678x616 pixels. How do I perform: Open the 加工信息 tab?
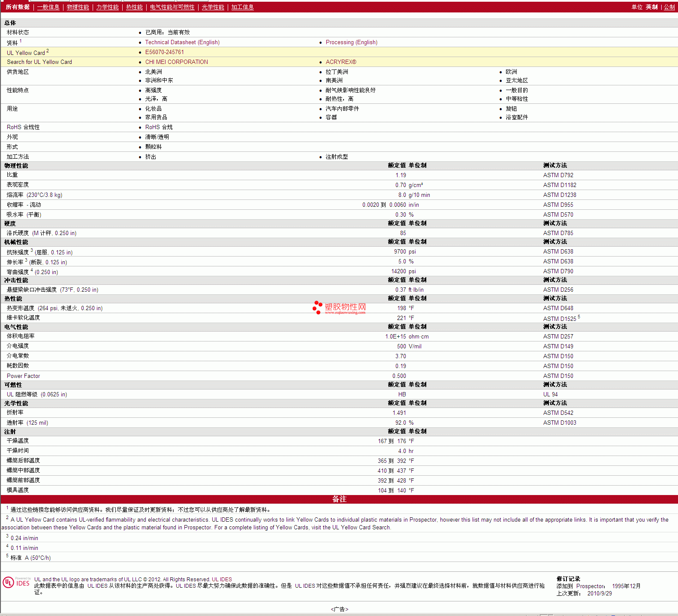[x=242, y=7]
